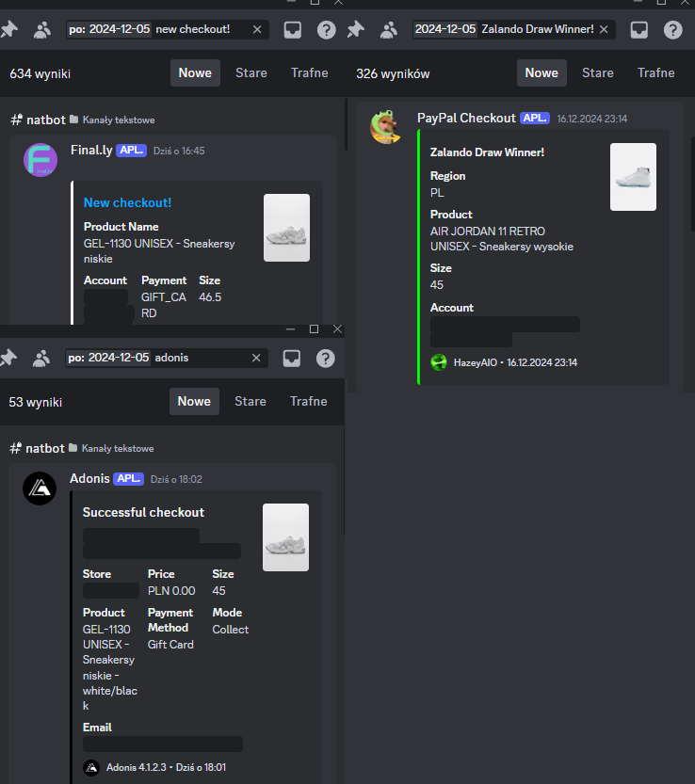Viewport: 695px width, 784px height.
Task: Show member list in the 'new checkout!' window
Action: 42,30
